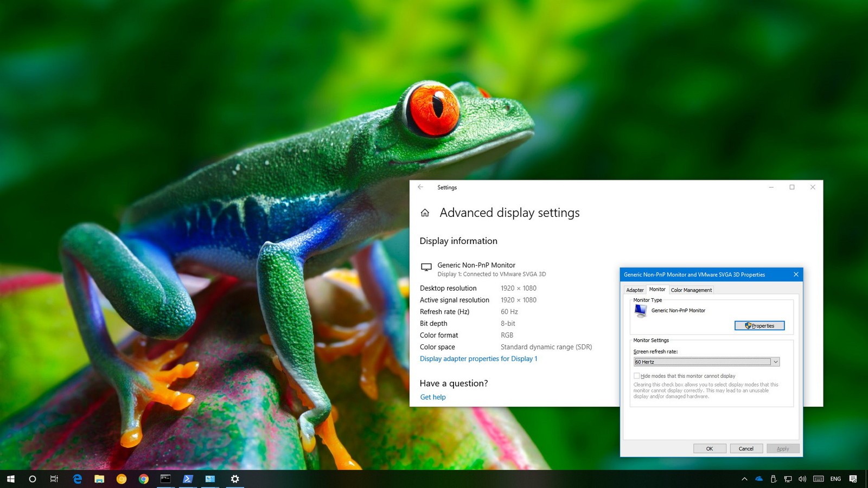Click the Command Prompt taskbar icon
This screenshot has height=488, width=868.
point(165,479)
